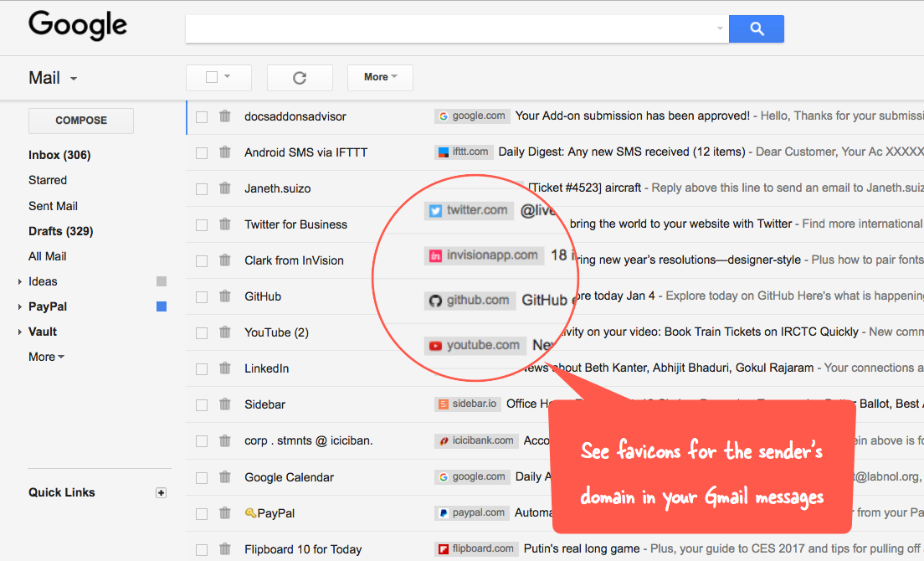924x561 pixels.
Task: Expand the Ideas label
Action: (19, 281)
